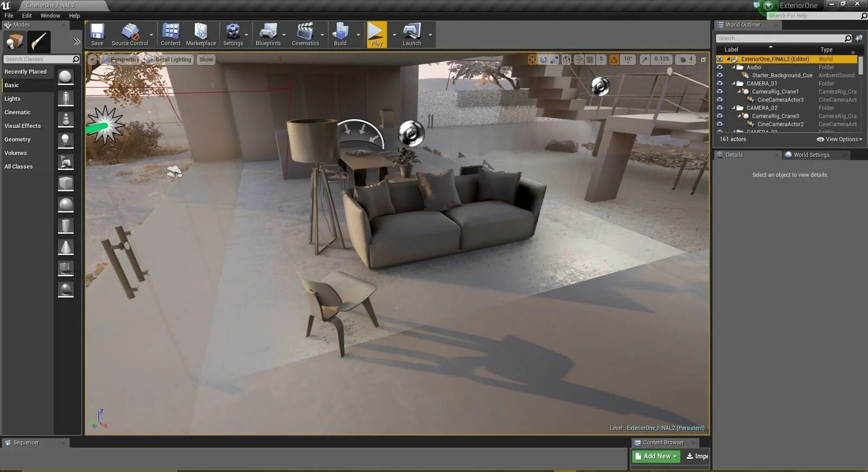Open scale snap 0.125 dropdown
The image size is (868, 472).
[661, 60]
